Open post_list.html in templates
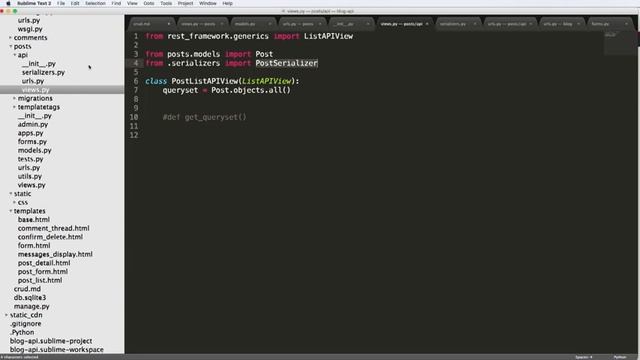The image size is (640, 360). [40, 280]
